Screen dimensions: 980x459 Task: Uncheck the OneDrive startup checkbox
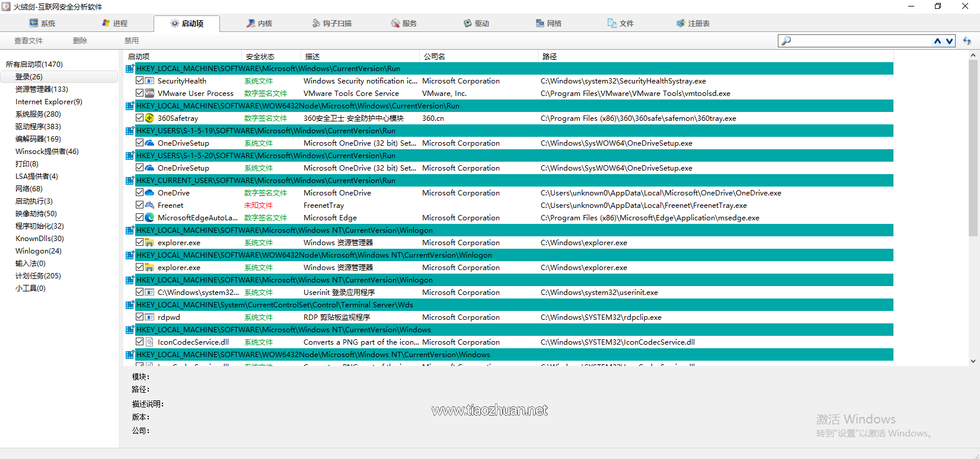pyautogui.click(x=139, y=192)
